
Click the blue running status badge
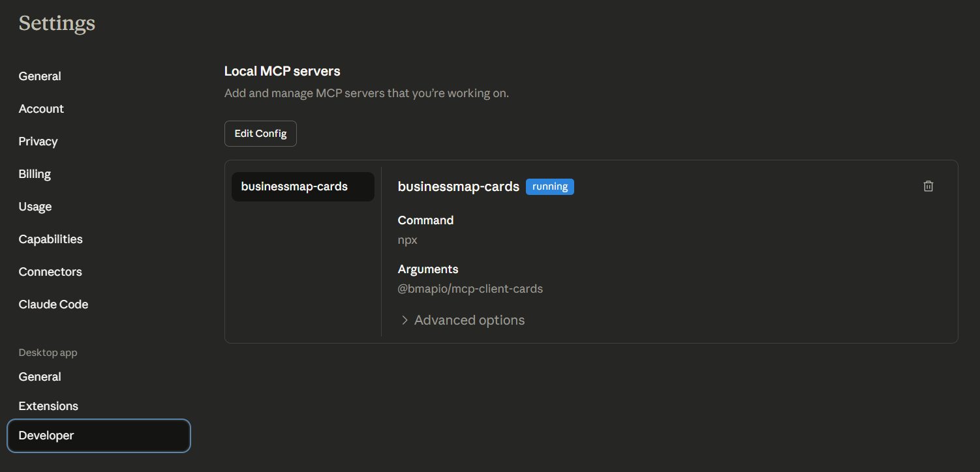pos(549,186)
